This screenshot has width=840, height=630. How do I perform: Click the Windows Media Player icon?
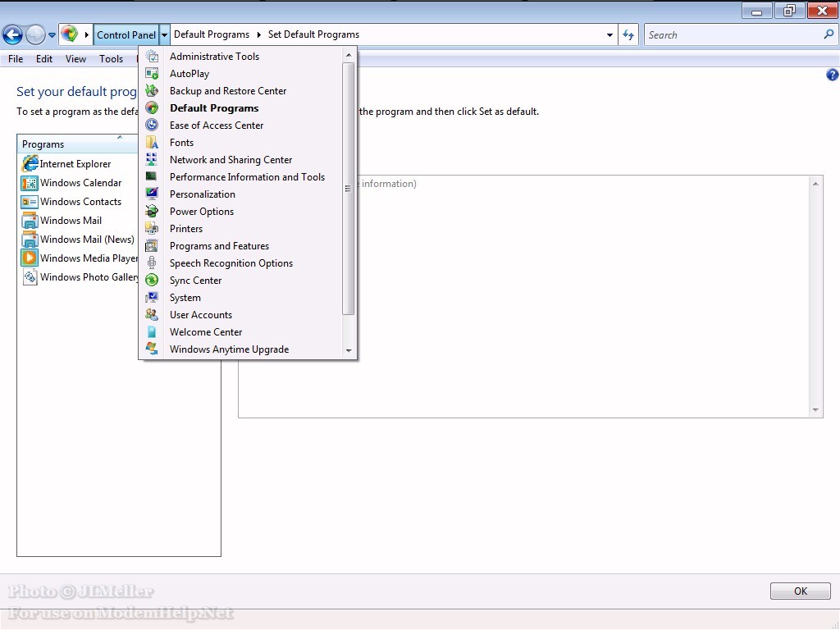tap(30, 258)
